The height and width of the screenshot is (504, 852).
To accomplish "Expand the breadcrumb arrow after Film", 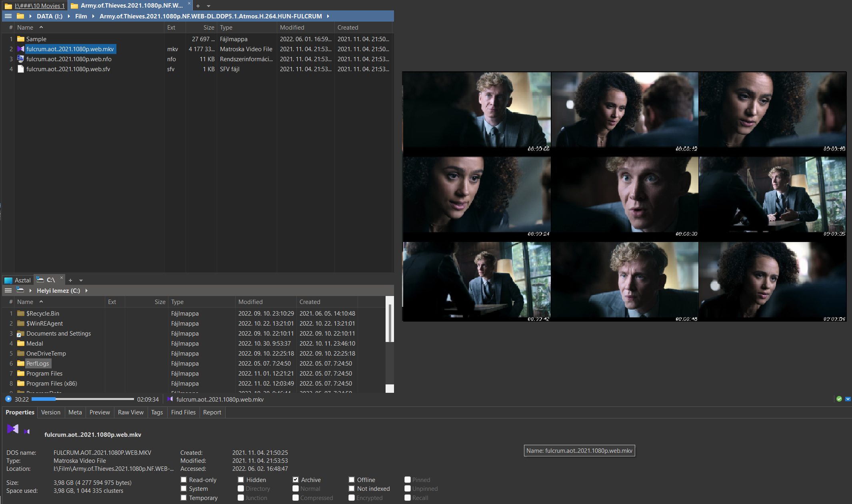I will [93, 16].
